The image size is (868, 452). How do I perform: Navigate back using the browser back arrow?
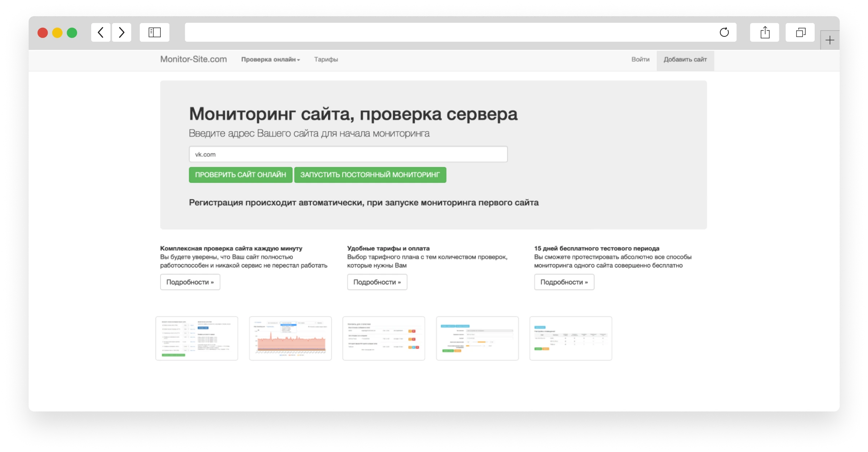coord(100,32)
